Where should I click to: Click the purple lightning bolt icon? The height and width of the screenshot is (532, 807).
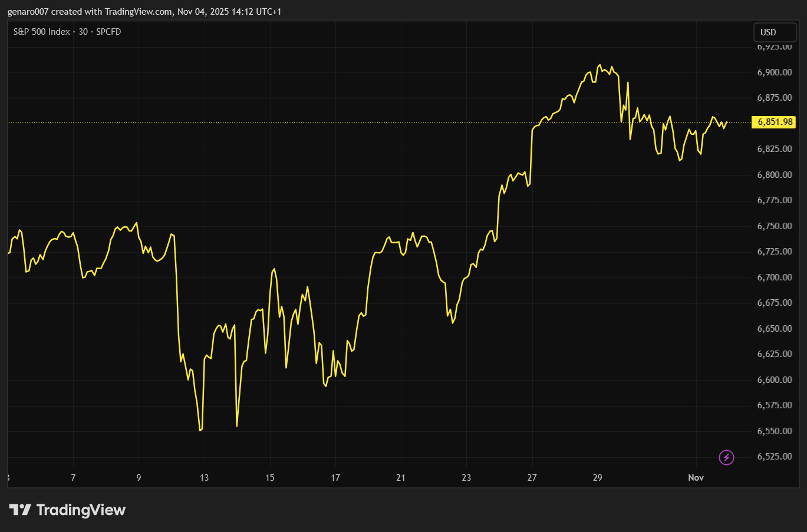[726, 457]
